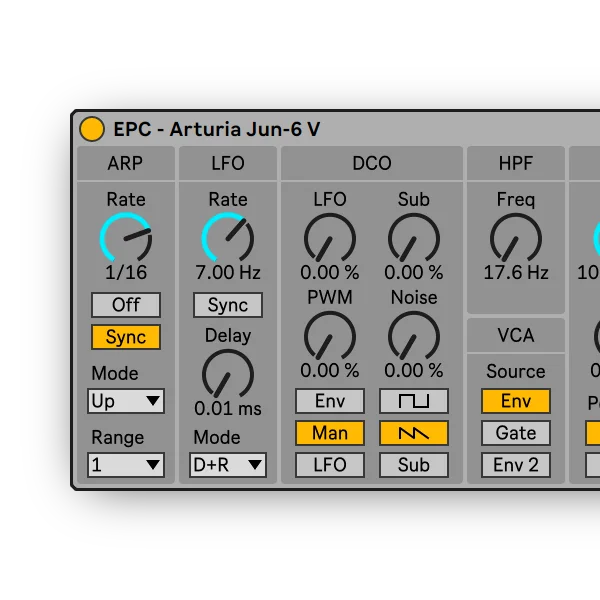Toggle the device activator yellow circle
The image size is (600, 600).
click(x=92, y=129)
